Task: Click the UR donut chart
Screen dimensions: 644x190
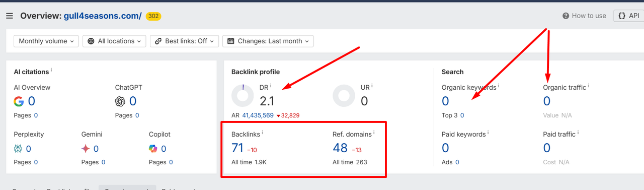Action: (x=344, y=95)
